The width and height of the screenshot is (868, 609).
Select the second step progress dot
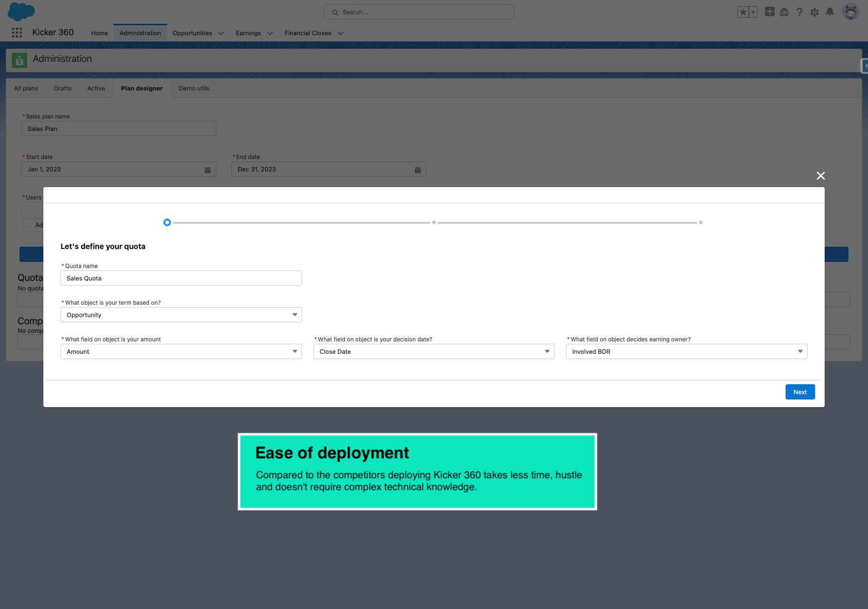434,222
